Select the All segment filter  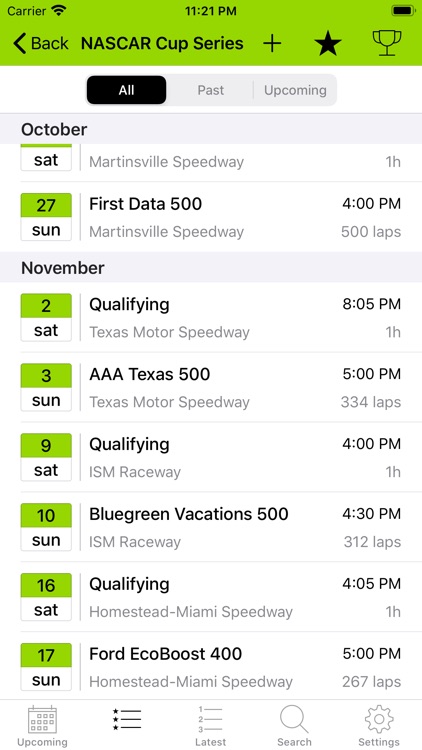(126, 90)
